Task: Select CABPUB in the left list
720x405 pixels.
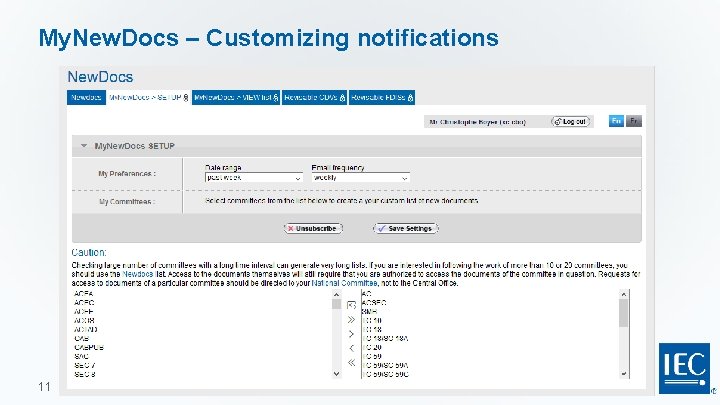Action: (89, 348)
